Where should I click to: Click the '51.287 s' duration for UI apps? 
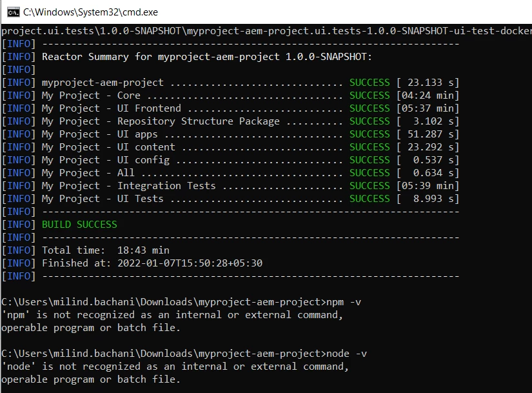pos(431,134)
